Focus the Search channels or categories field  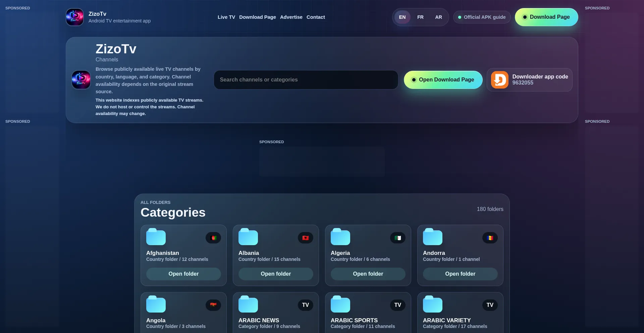click(306, 80)
